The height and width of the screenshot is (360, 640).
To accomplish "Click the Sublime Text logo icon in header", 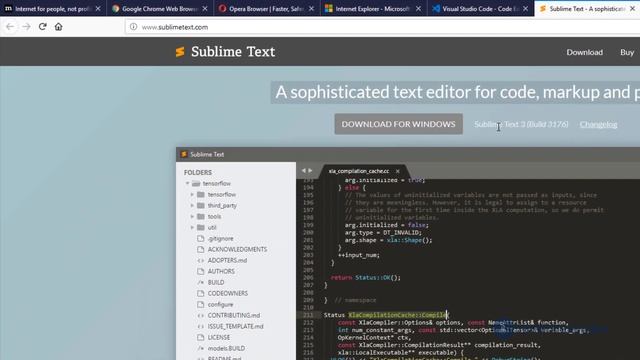I will coord(180,52).
